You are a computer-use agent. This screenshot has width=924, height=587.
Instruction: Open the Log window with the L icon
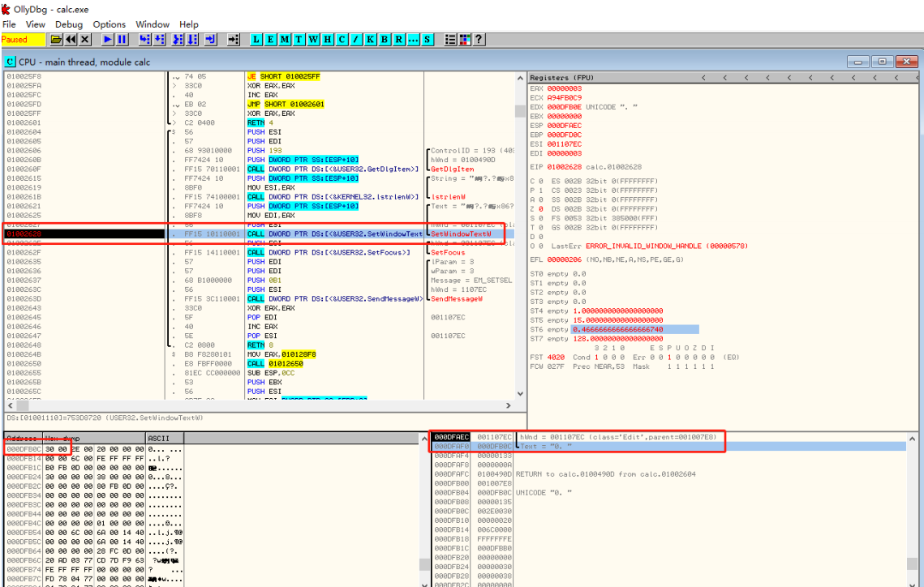tap(256, 40)
